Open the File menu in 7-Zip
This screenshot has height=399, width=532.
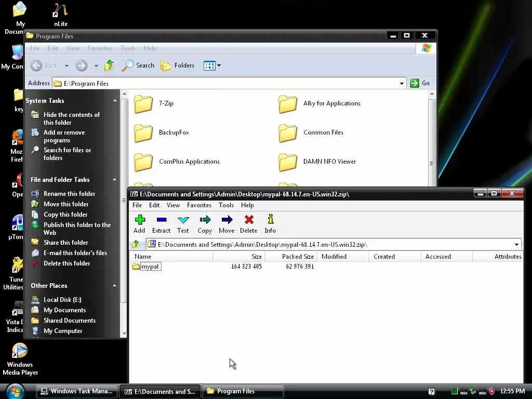point(137,205)
